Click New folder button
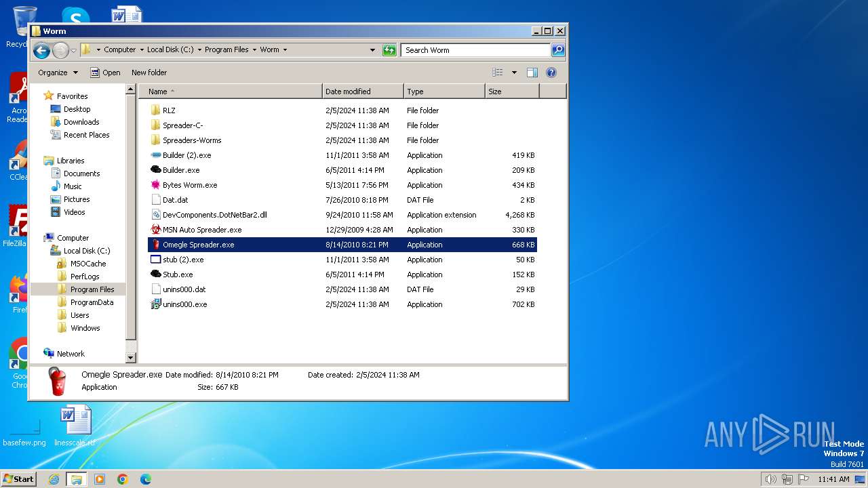This screenshot has width=868, height=488. click(149, 73)
